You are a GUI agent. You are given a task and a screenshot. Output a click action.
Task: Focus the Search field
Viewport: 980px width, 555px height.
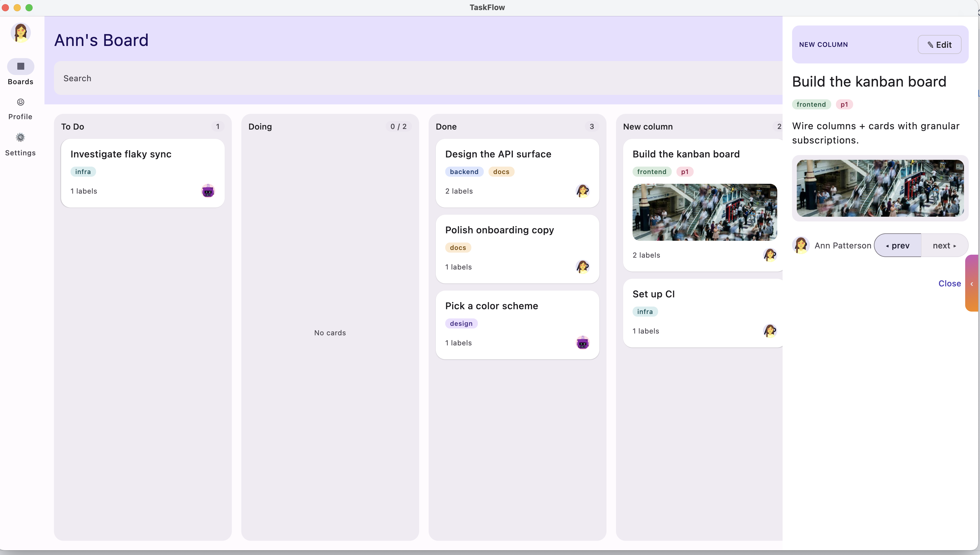pos(418,78)
